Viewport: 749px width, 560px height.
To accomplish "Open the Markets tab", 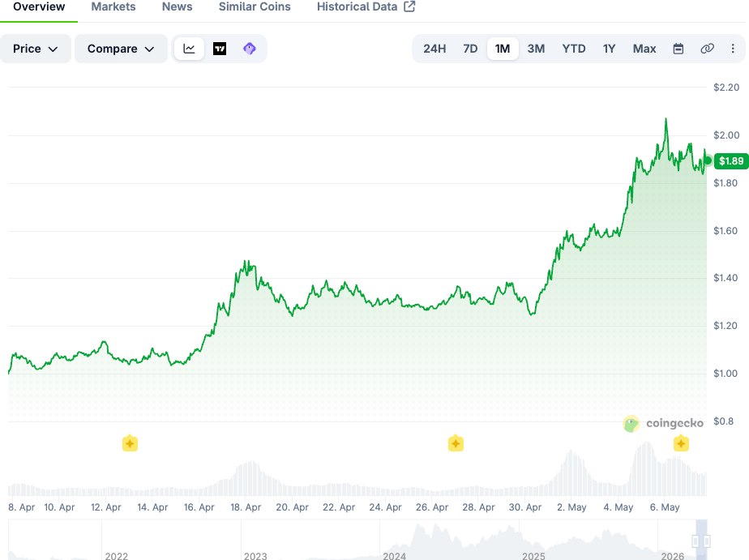I will click(x=113, y=7).
